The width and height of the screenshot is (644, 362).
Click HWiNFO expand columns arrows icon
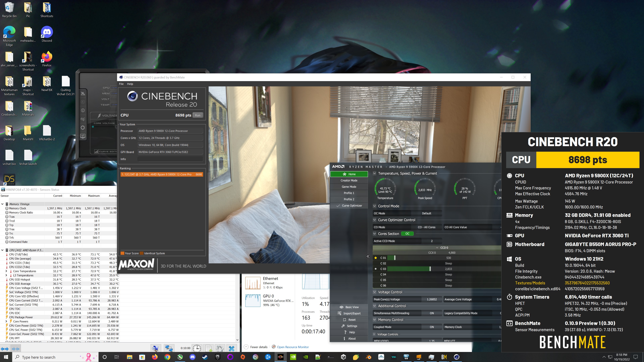pyautogui.click(x=5, y=349)
